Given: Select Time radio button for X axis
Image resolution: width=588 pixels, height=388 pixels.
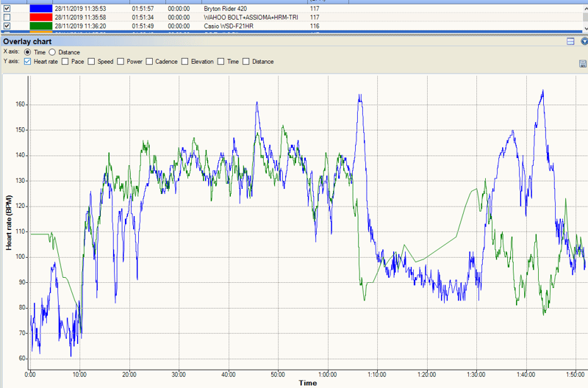Looking at the screenshot, I should pos(28,52).
